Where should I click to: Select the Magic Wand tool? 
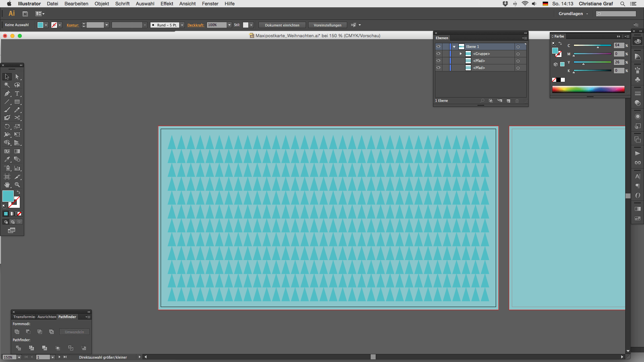tap(7, 85)
